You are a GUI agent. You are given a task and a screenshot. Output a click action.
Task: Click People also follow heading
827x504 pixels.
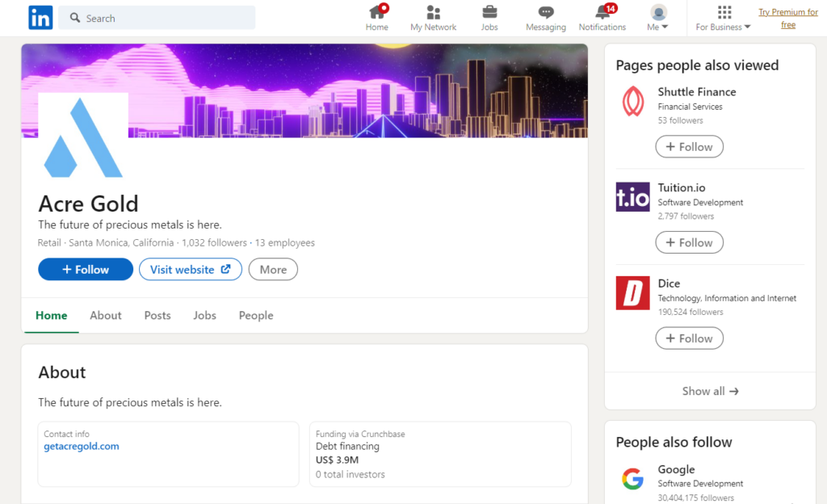pyautogui.click(x=674, y=442)
